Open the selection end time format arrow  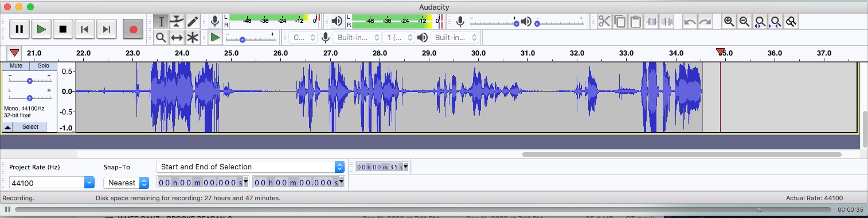pos(341,183)
